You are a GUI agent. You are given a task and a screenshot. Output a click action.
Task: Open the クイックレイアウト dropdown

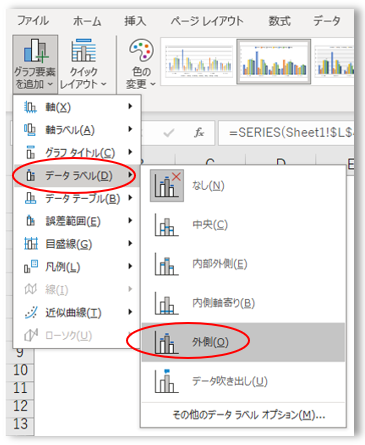(83, 64)
